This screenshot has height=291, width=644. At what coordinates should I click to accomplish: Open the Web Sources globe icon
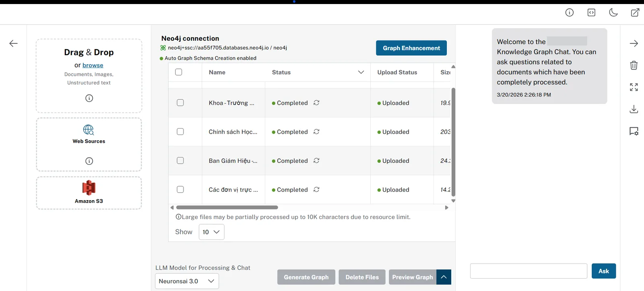click(89, 130)
